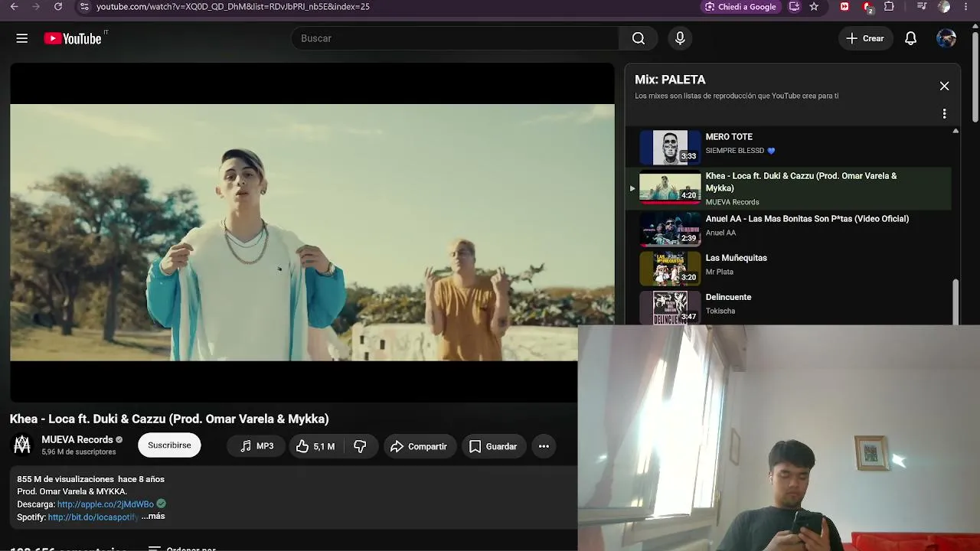Open the Chrome profile avatar

[944, 7]
